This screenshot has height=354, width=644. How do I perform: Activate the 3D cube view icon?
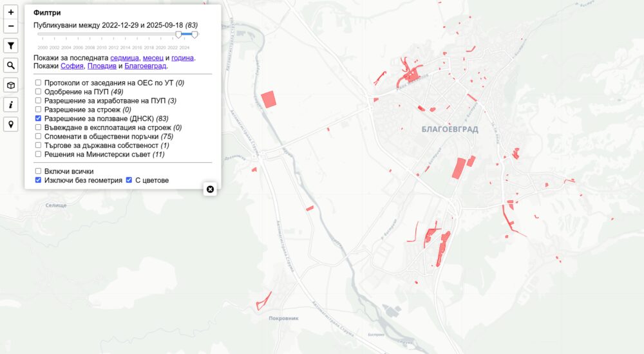(x=11, y=85)
